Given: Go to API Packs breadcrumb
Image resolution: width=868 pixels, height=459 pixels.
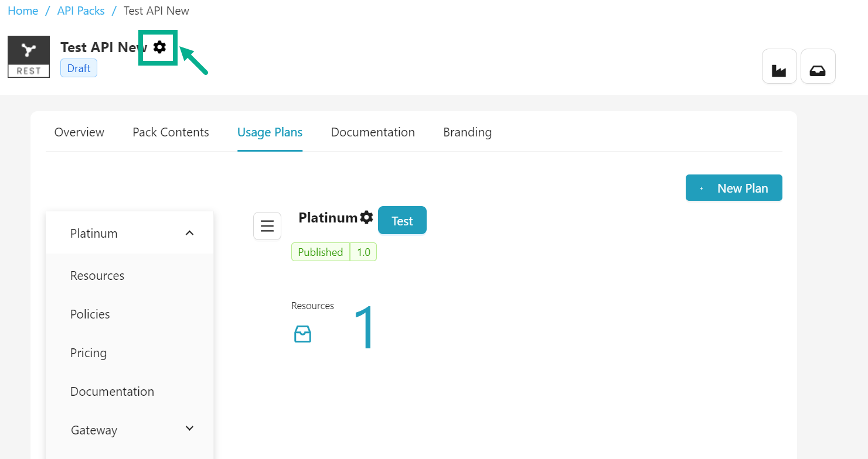Looking at the screenshot, I should pyautogui.click(x=81, y=11).
